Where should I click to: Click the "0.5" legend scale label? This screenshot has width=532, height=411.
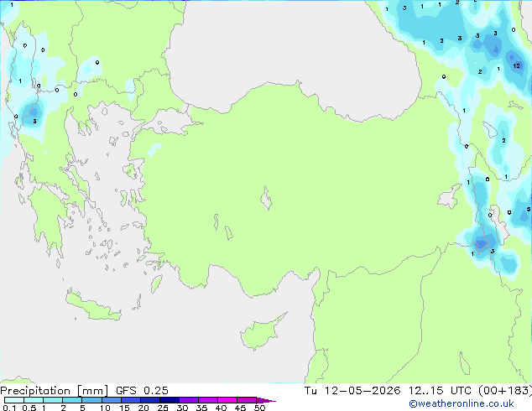(29, 408)
